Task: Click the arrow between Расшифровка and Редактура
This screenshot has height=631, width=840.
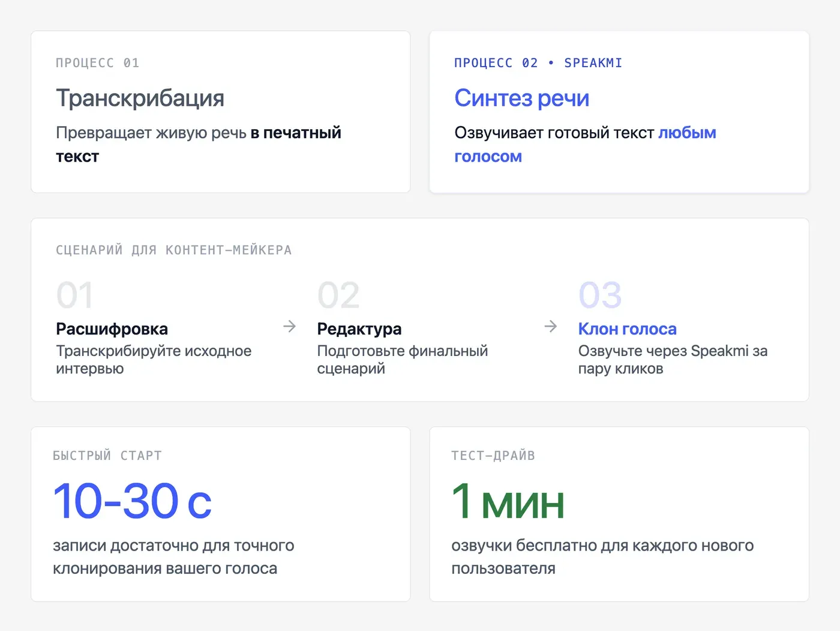Action: coord(289,326)
